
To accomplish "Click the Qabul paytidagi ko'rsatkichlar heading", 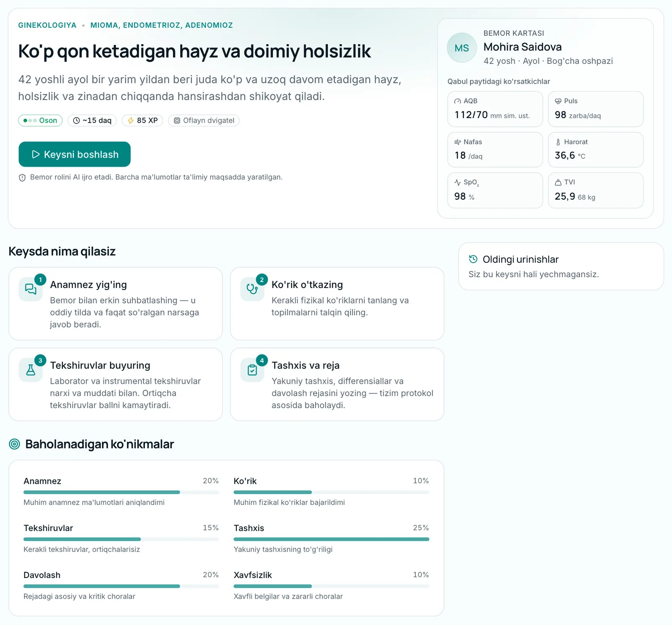I will pos(499,82).
